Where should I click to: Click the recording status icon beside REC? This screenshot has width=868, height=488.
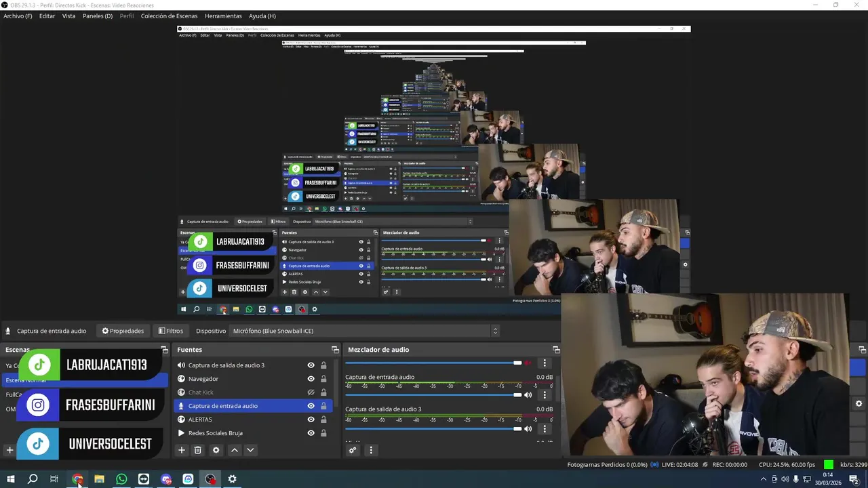click(706, 464)
